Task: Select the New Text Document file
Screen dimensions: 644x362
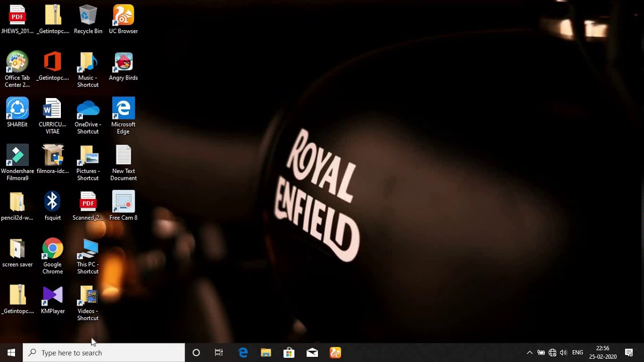Action: coord(123,163)
